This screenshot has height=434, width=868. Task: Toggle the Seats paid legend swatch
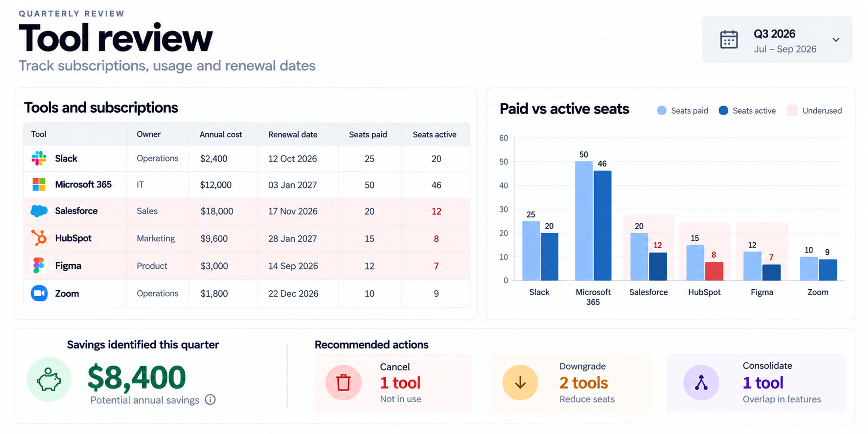click(x=662, y=111)
